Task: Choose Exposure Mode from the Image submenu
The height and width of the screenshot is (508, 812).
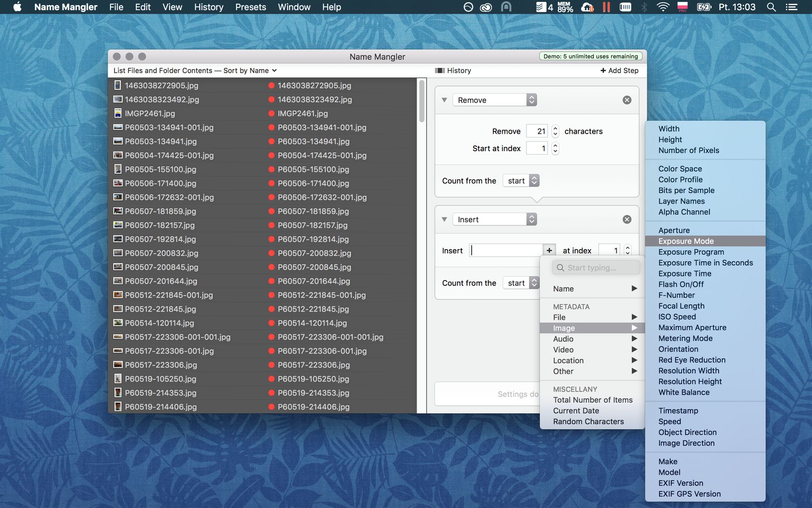Action: [705, 241]
